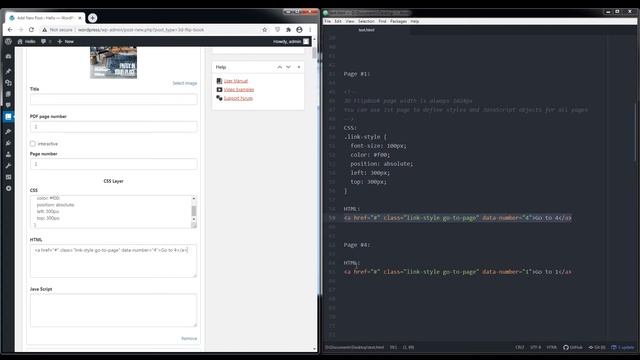Open Chrome profile avatar

click(299, 30)
